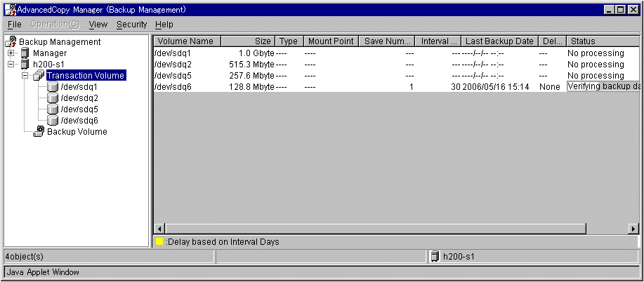Viewport: 644px width, 282px height.
Task: Collapse the h200-s1 tree node
Action: [11, 64]
